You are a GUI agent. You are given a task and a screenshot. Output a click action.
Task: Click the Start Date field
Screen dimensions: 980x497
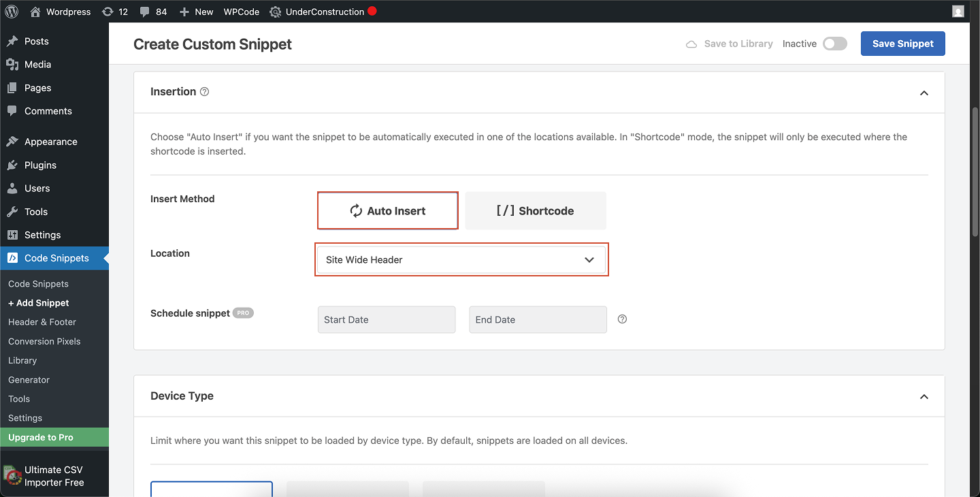[386, 319]
